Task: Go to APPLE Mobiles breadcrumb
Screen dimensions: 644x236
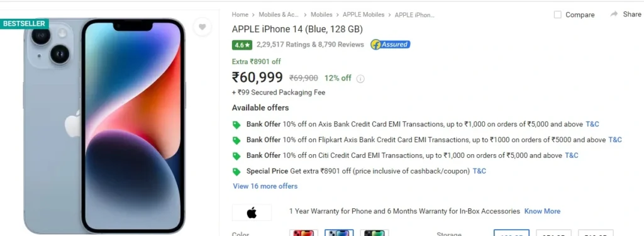Action: (364, 14)
